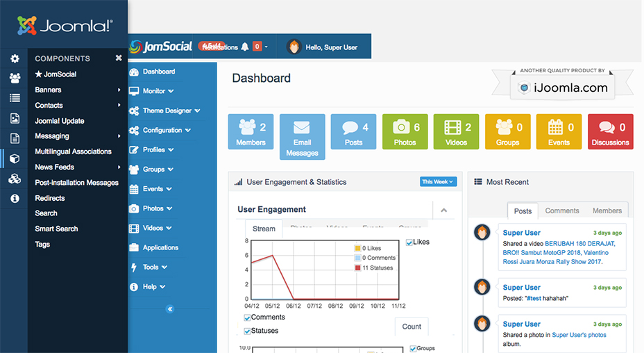Close the Components panel with the X
This screenshot has width=644, height=353.
tap(119, 58)
